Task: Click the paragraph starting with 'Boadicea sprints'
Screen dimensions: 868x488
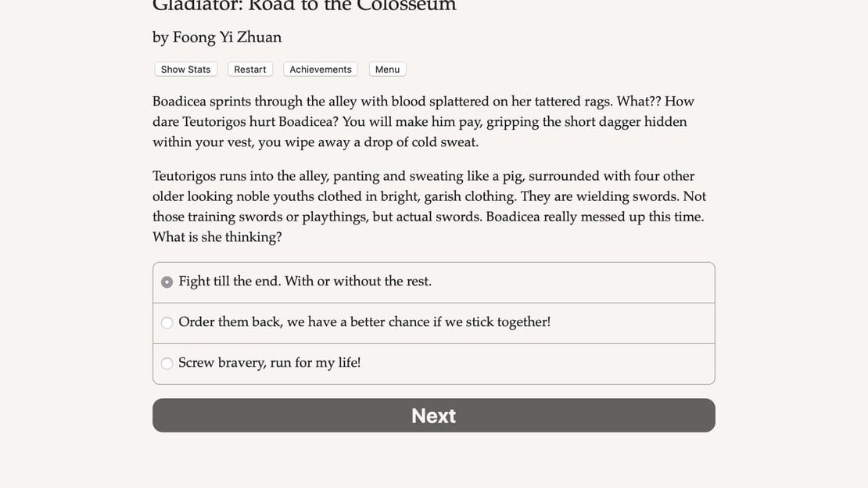Action: coord(424,122)
